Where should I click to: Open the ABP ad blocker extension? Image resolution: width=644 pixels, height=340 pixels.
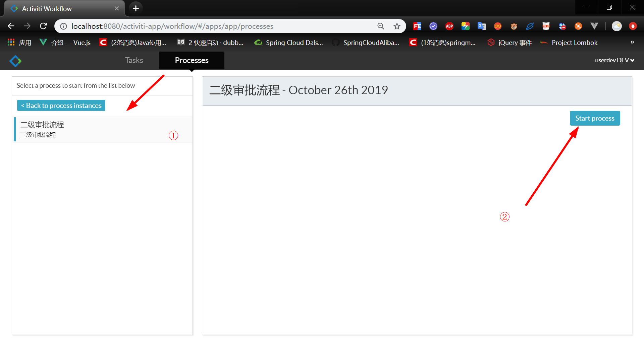449,26
